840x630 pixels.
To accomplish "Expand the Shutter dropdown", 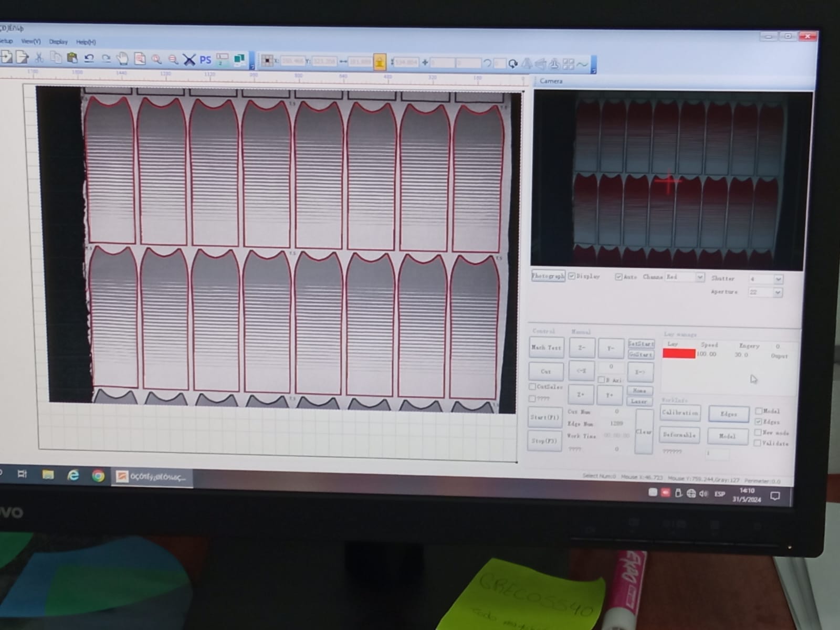I will tap(778, 279).
